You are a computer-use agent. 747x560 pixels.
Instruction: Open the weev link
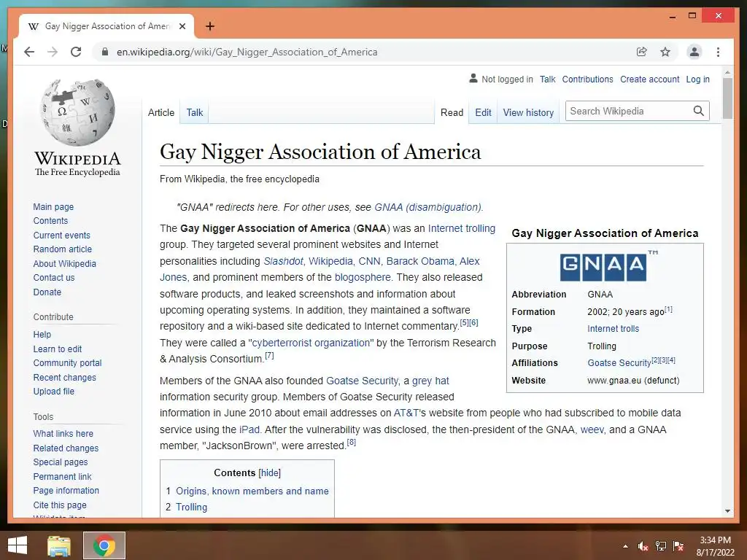(x=592, y=429)
